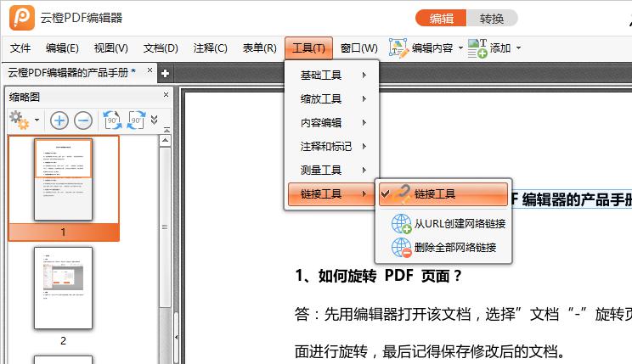
Task: Collapse the side panel with splitter arrow
Action: [x=176, y=337]
